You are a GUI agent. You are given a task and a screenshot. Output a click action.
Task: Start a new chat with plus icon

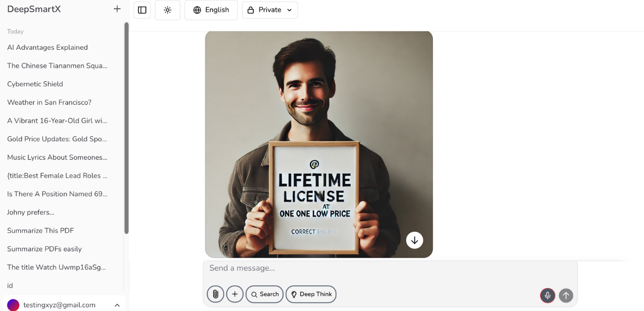click(x=117, y=9)
